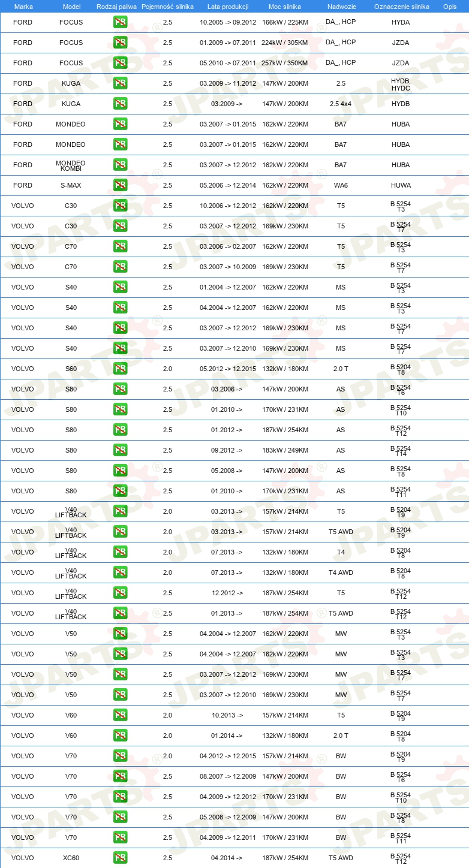Select the engine code HUWA cell
469x868 pixels.
coord(401,185)
